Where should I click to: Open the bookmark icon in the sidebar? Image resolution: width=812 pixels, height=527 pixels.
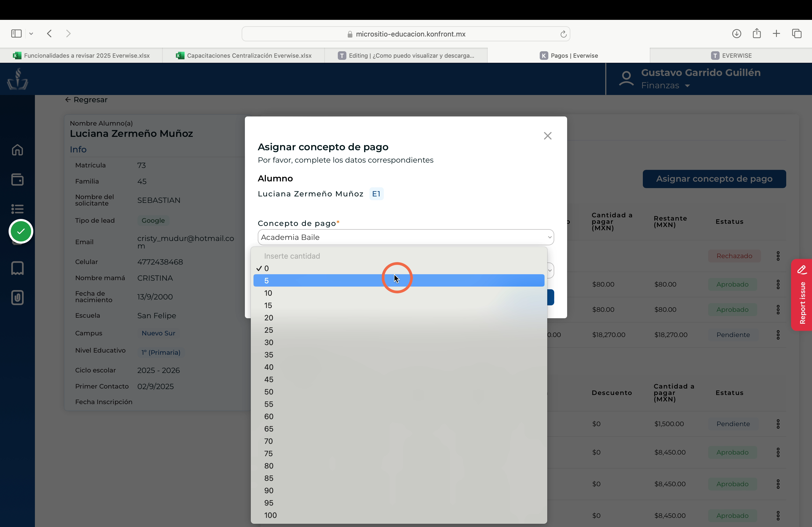click(17, 268)
